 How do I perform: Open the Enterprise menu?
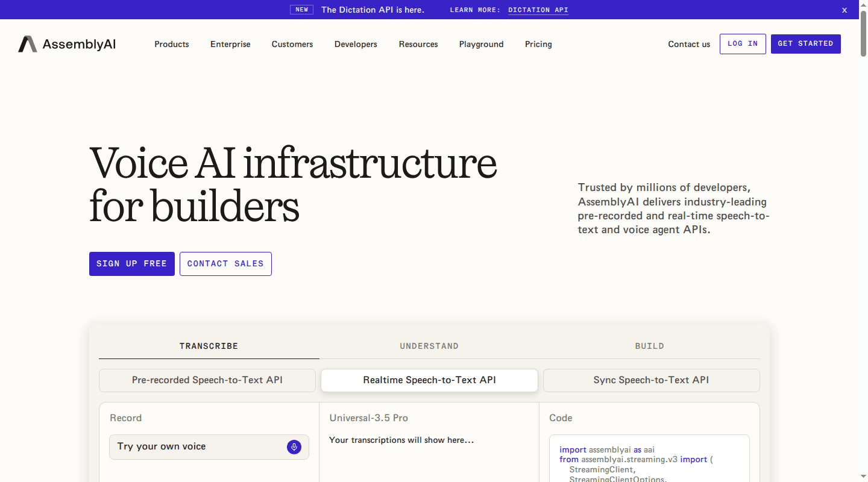230,44
